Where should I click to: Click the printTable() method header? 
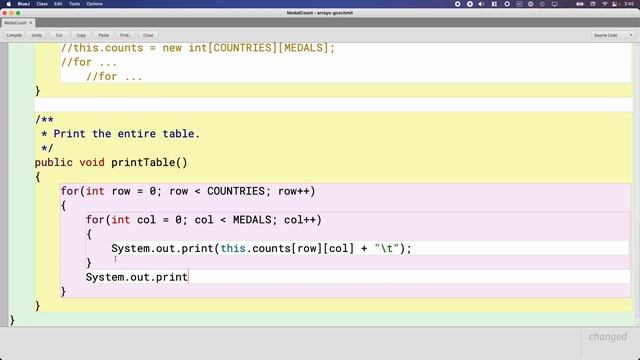point(111,162)
